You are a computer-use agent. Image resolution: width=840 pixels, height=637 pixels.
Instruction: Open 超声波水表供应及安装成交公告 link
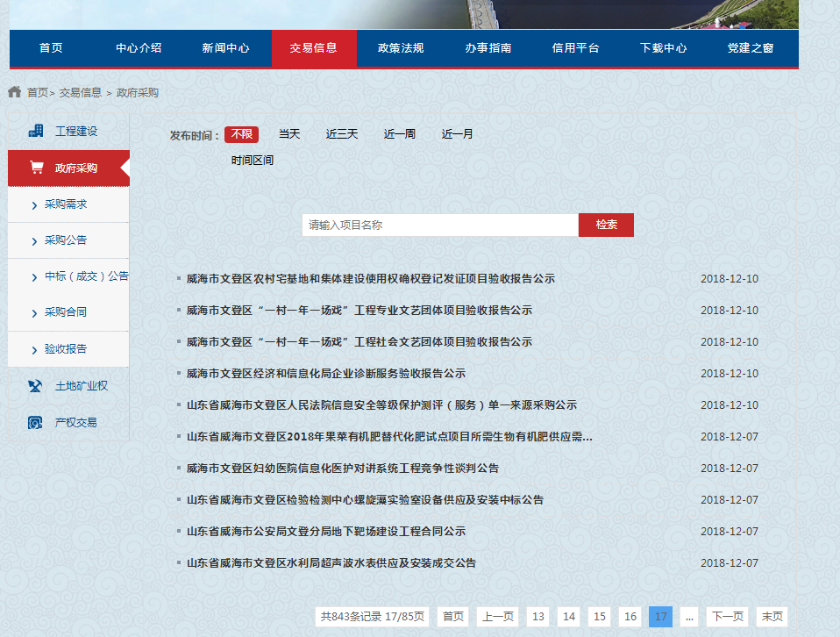click(x=331, y=563)
